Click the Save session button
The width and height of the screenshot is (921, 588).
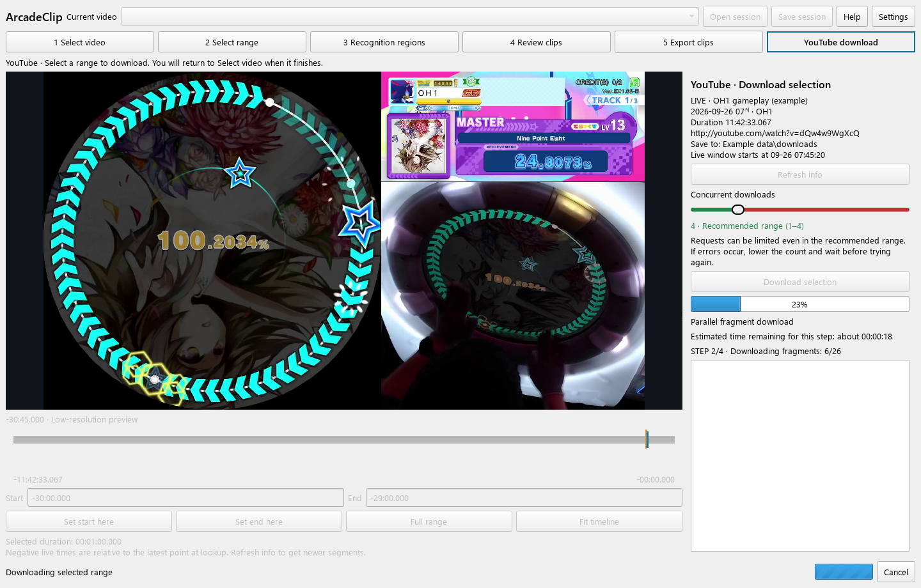pos(802,17)
